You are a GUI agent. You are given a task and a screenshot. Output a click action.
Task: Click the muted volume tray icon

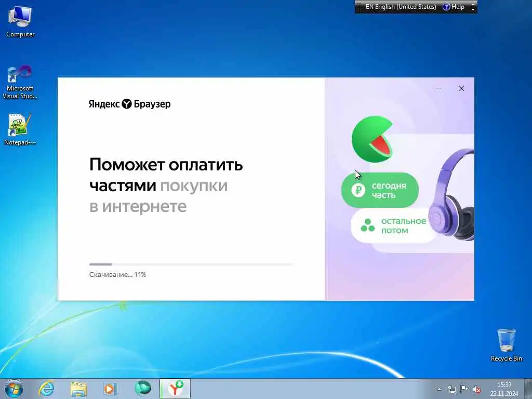(x=477, y=390)
